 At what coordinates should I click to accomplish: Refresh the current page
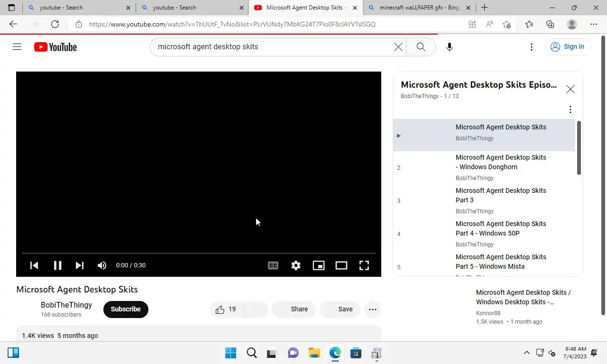click(x=55, y=24)
